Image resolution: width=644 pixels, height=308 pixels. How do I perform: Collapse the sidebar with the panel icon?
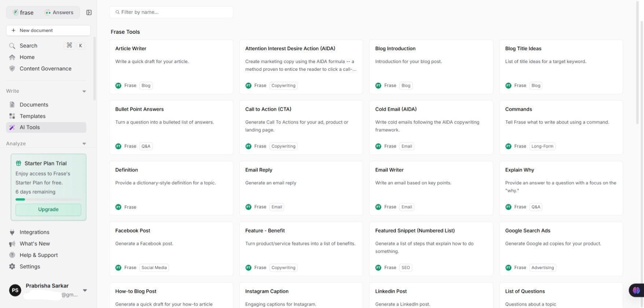(89, 12)
